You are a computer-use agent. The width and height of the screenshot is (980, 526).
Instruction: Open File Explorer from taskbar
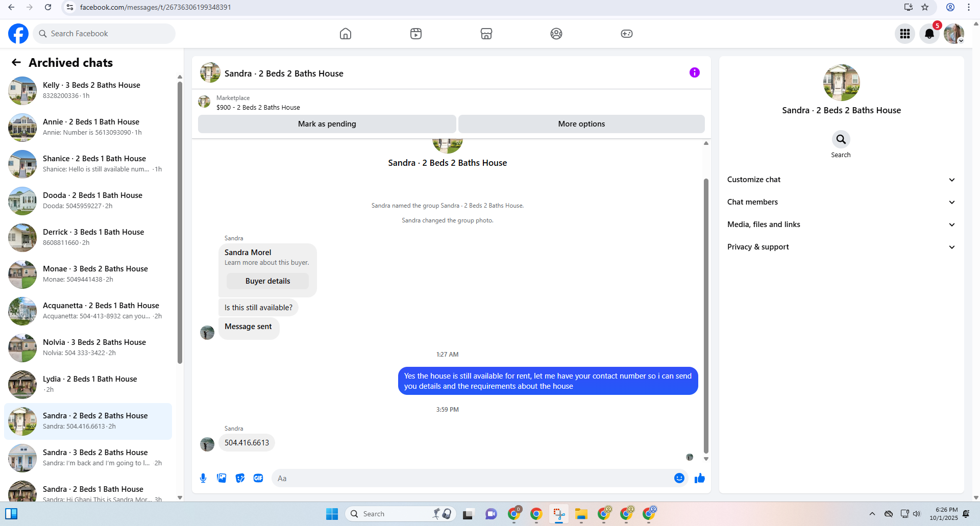click(581, 514)
